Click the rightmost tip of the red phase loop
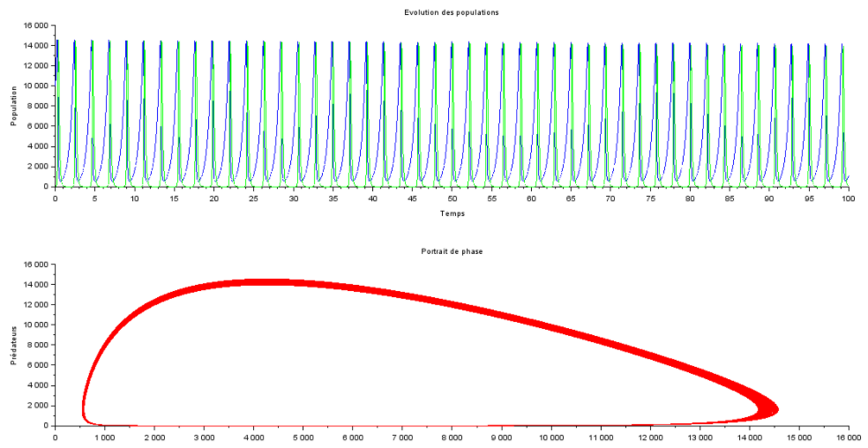The height and width of the screenshot is (448, 868). coord(774,407)
